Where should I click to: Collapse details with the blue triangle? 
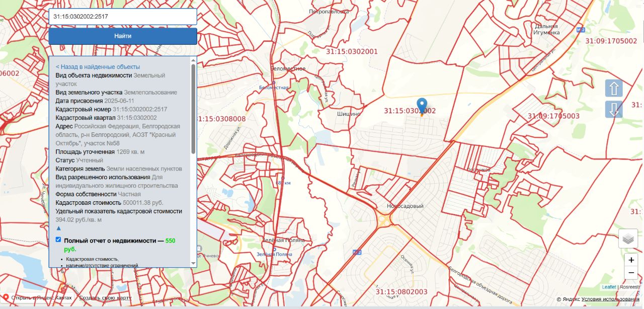tap(58, 228)
